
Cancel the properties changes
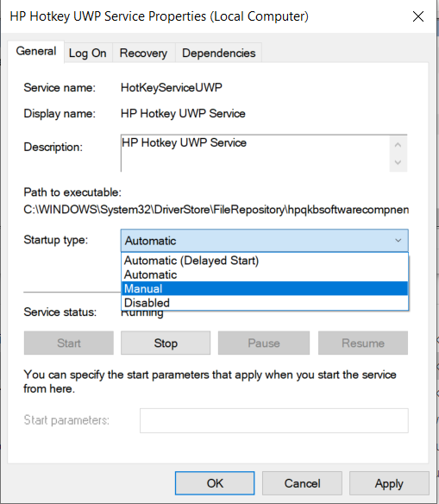[x=302, y=483]
